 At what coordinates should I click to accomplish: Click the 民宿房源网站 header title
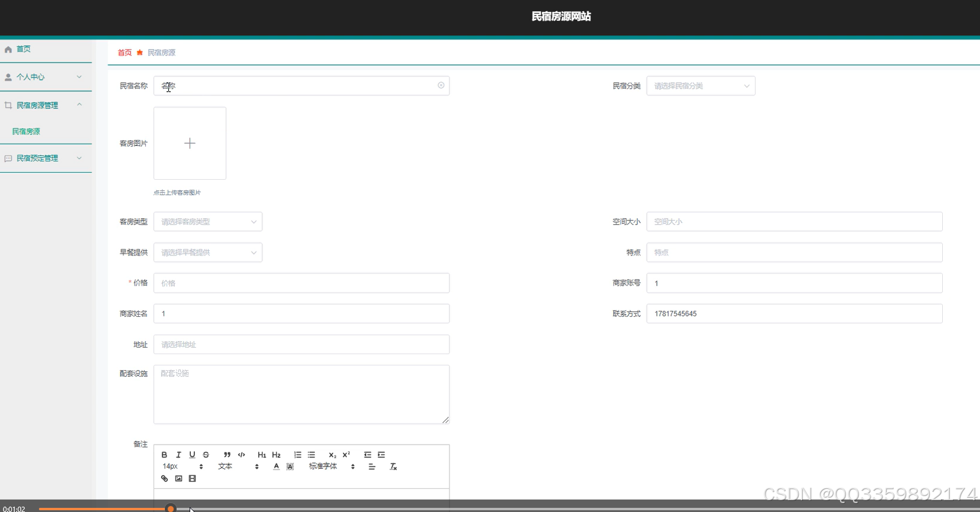[561, 17]
